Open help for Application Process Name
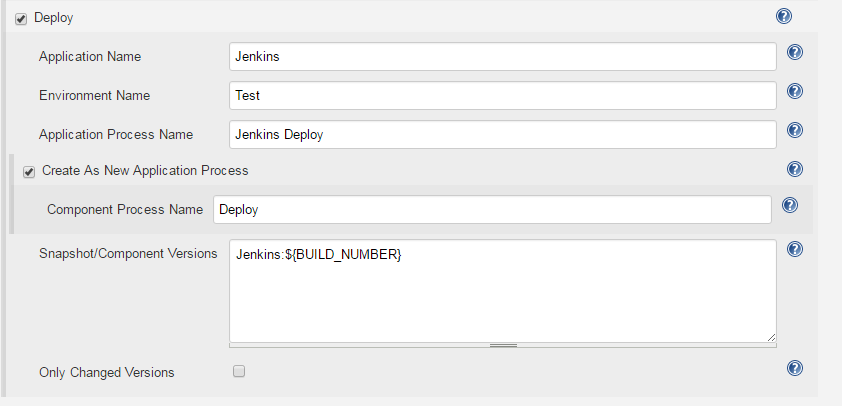The image size is (842, 406). click(795, 130)
